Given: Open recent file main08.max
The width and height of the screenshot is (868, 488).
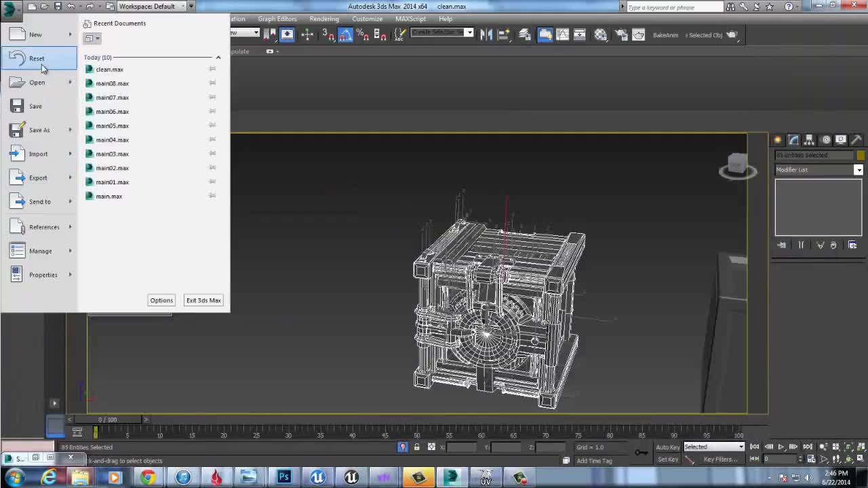Looking at the screenshot, I should (112, 83).
